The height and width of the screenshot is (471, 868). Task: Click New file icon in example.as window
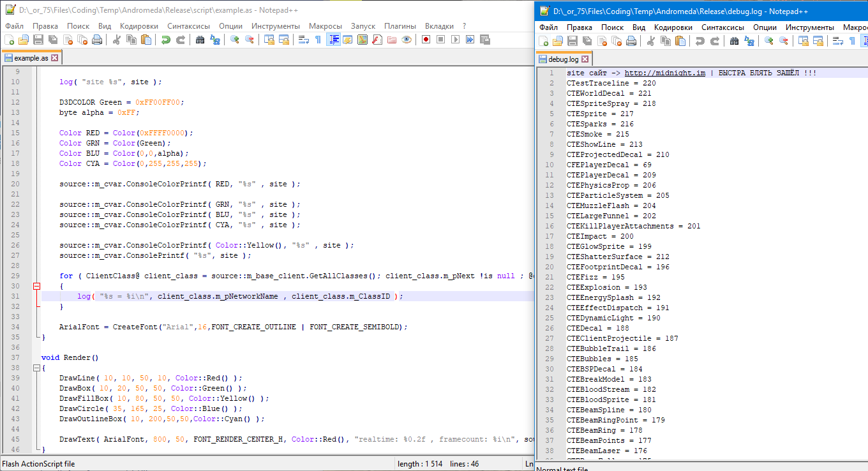coord(9,40)
